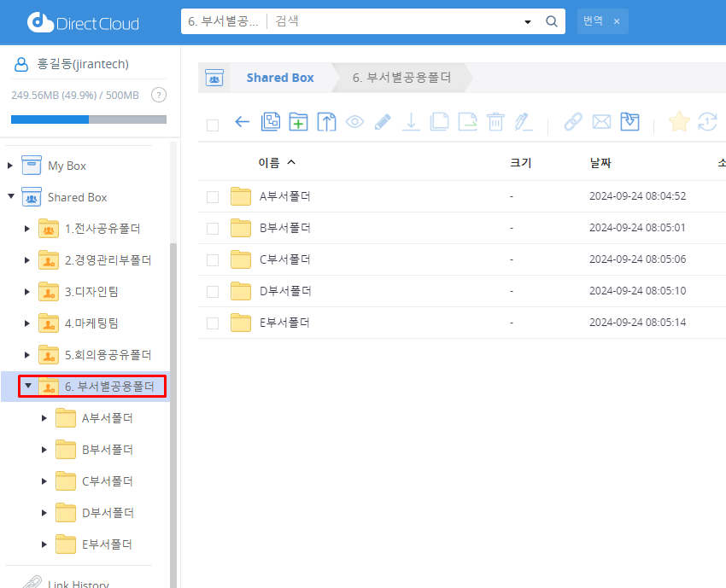Tick the C부서폴더 row checkbox
This screenshot has width=726, height=588.
(213, 260)
